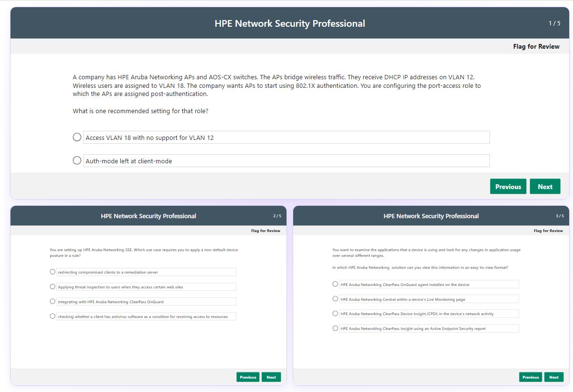Image resolution: width=573 pixels, height=392 pixels.
Task: Click answer text 'integrating with HPE Aruba Networking ClearPass OnGuard'
Action: (111, 302)
